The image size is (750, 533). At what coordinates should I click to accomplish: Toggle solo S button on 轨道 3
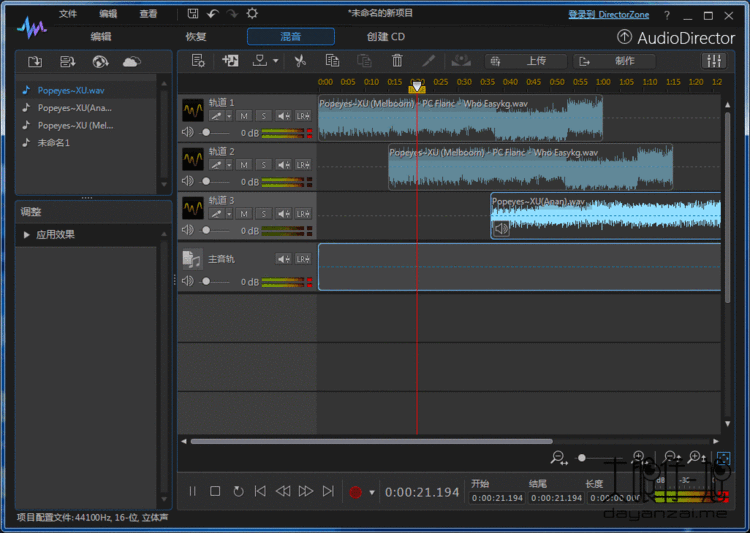[x=263, y=214]
